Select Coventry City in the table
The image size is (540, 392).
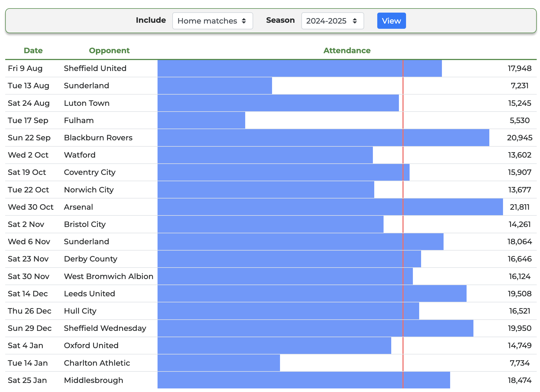pos(90,172)
